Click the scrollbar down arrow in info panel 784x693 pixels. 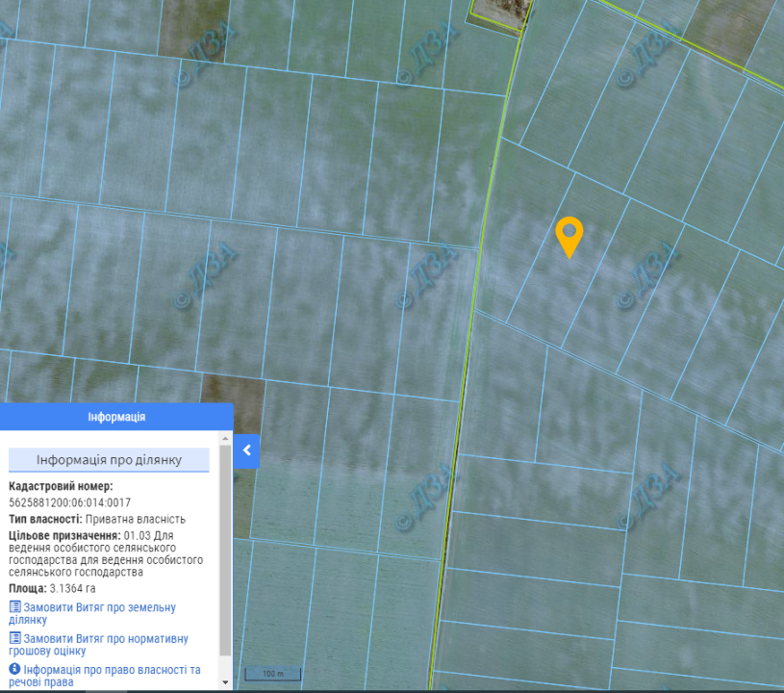[225, 682]
